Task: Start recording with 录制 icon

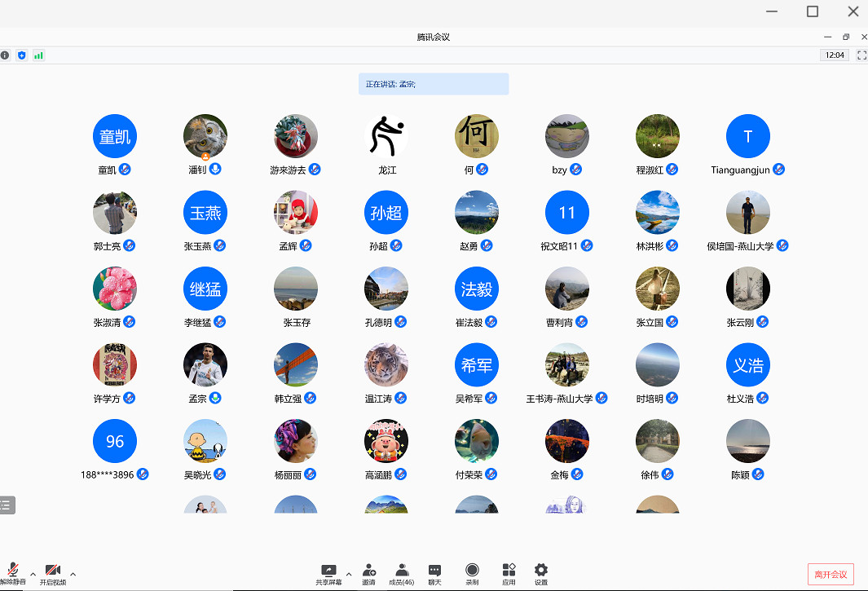Action: click(x=472, y=573)
